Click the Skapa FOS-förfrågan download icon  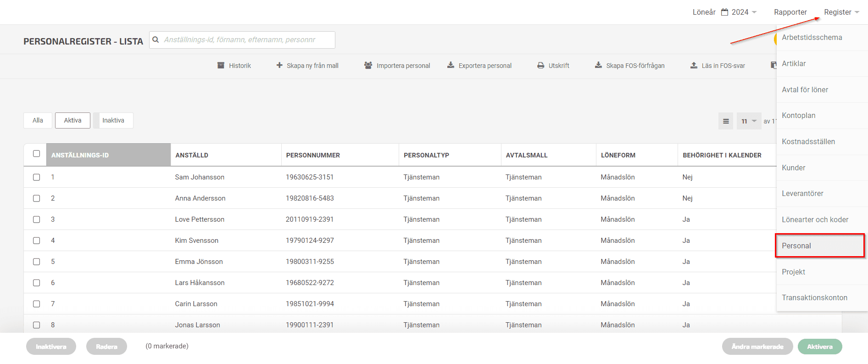pos(598,65)
